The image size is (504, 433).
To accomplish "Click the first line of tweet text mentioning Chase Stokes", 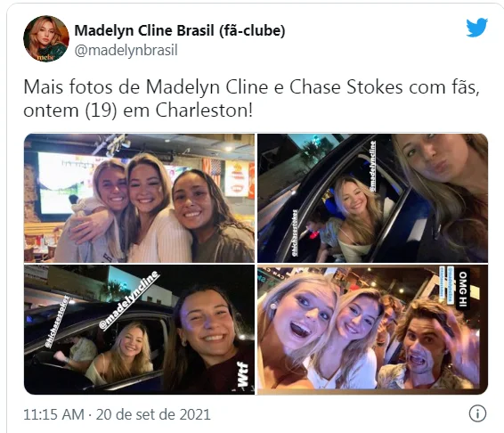I will (251, 86).
